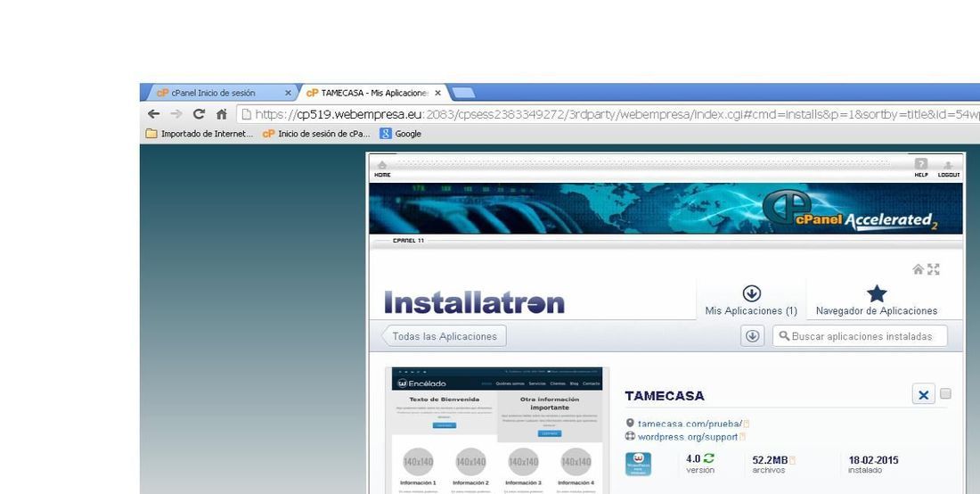Click the 52.2MB archivos value
The image size is (980, 494).
pos(770,460)
